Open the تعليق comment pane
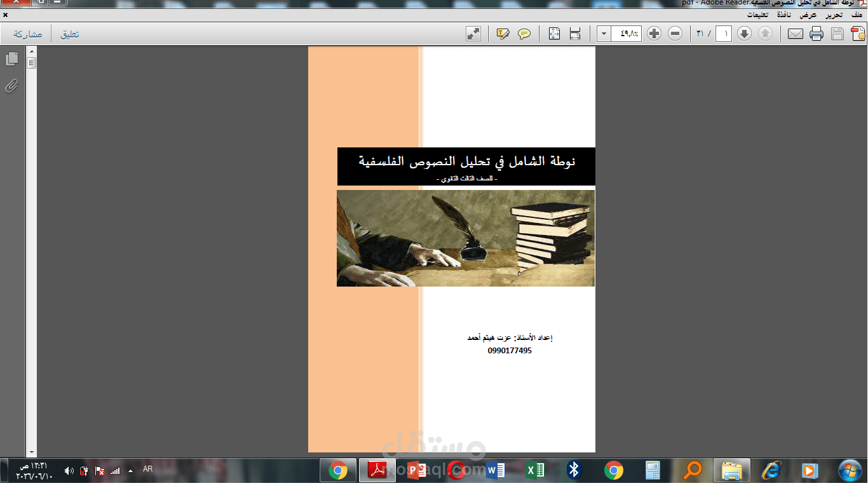 (69, 34)
